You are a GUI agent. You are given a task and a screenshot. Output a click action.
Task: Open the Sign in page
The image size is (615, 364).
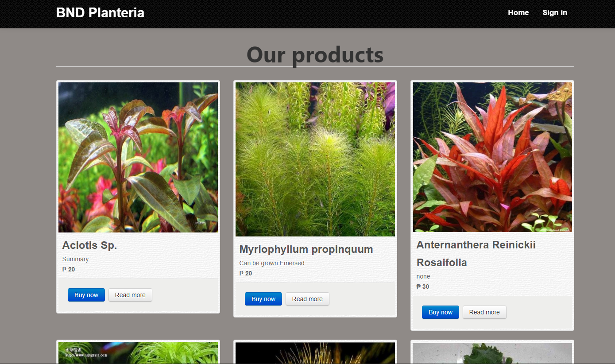[x=555, y=13]
